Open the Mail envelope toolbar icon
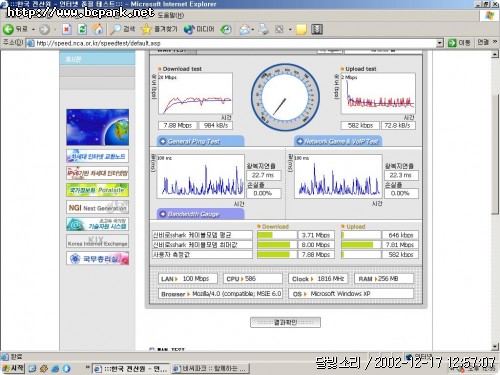Image resolution: width=500 pixels, height=375 pixels. [245, 29]
